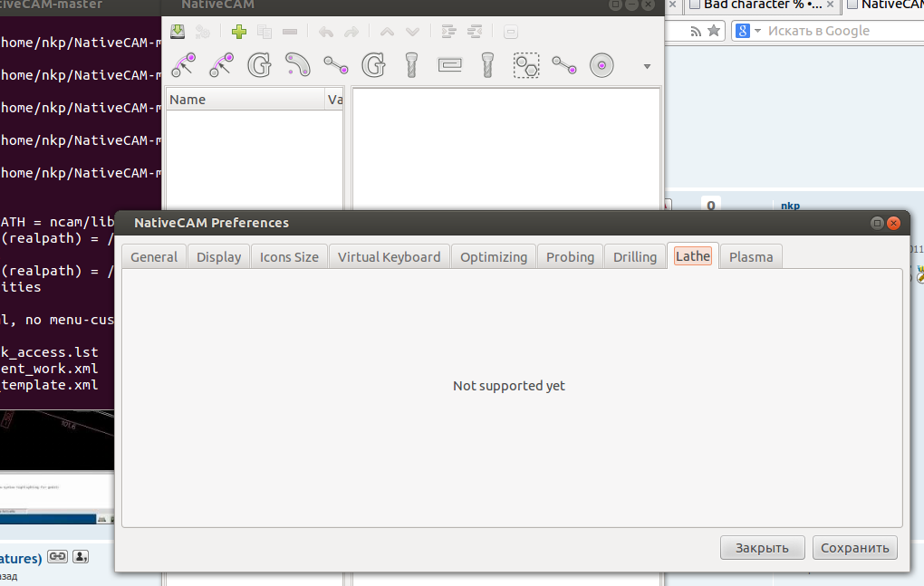Click the duplicate/copy pages icon

265,31
